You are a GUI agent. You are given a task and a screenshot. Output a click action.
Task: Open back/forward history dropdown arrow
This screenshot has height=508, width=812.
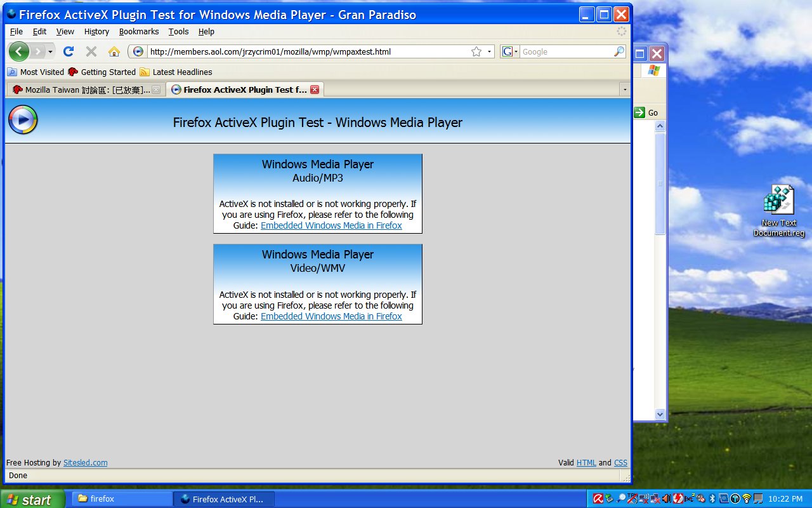coord(51,51)
